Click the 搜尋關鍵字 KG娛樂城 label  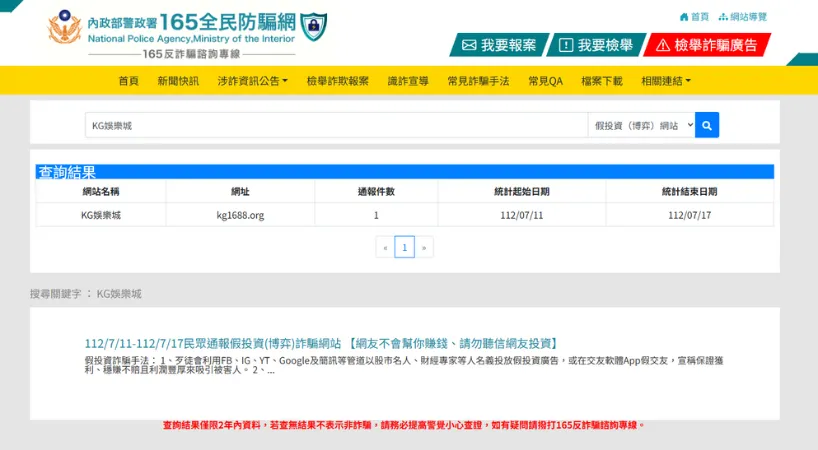pos(86,294)
